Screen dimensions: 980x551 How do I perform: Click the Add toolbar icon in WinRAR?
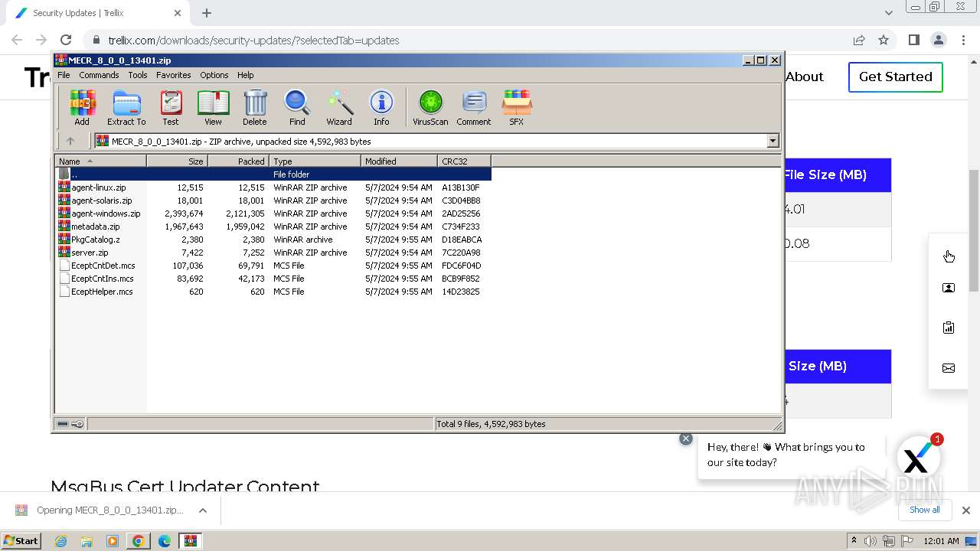82,108
